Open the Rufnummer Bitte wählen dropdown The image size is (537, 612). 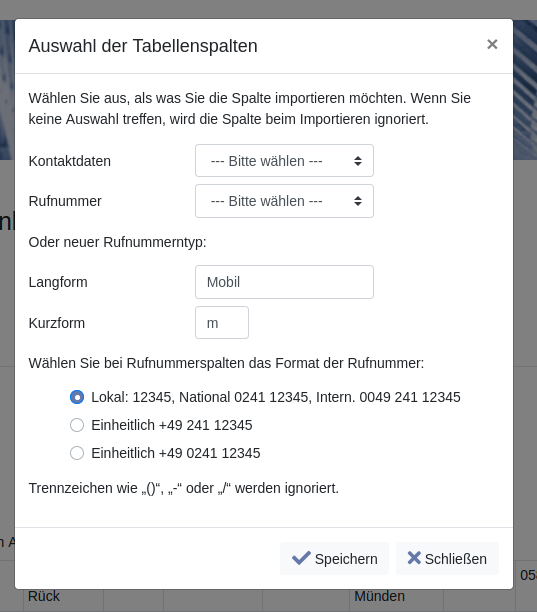pos(284,201)
